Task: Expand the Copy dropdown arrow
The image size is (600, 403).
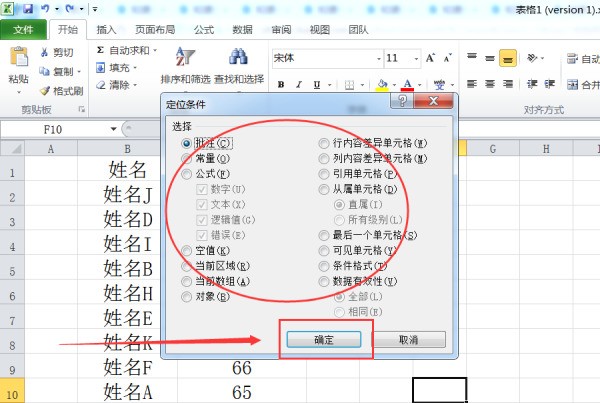Action: pyautogui.click(x=79, y=72)
